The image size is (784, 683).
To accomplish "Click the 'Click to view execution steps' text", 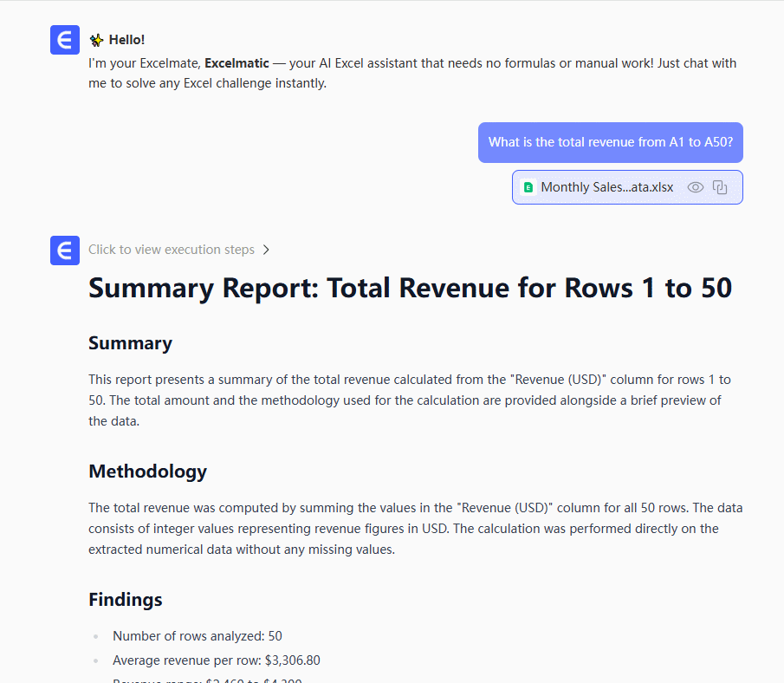I will [x=171, y=250].
